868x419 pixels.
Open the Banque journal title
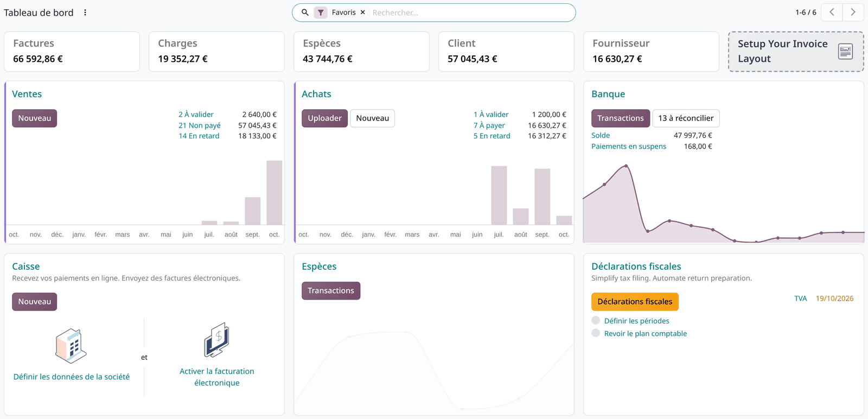click(608, 94)
